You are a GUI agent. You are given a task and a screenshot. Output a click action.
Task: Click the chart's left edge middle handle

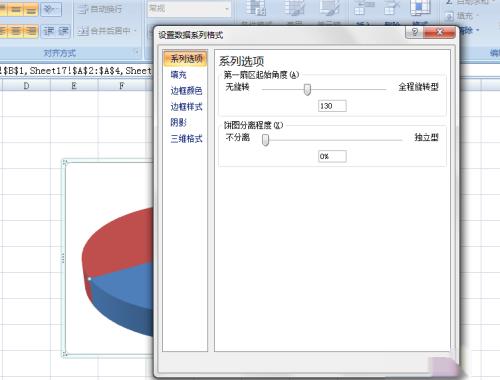click(63, 258)
